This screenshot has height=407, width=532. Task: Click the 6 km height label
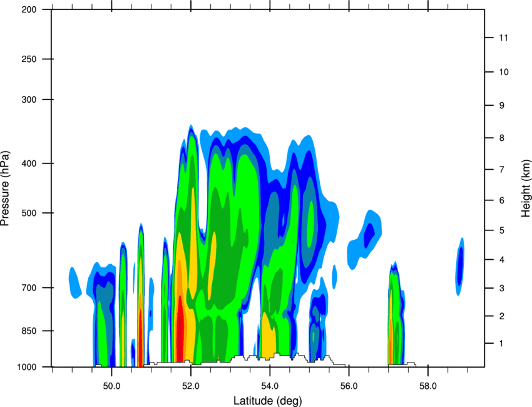click(x=502, y=200)
